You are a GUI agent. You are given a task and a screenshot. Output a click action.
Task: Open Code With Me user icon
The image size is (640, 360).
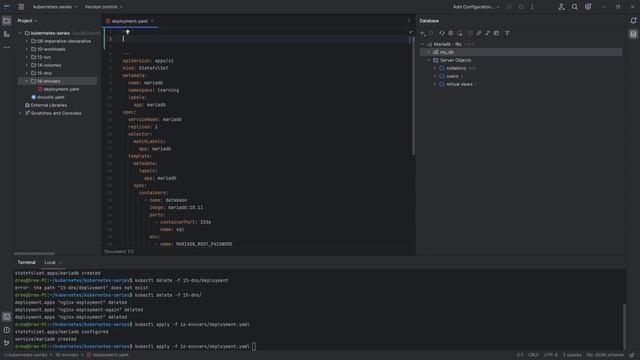(561, 7)
